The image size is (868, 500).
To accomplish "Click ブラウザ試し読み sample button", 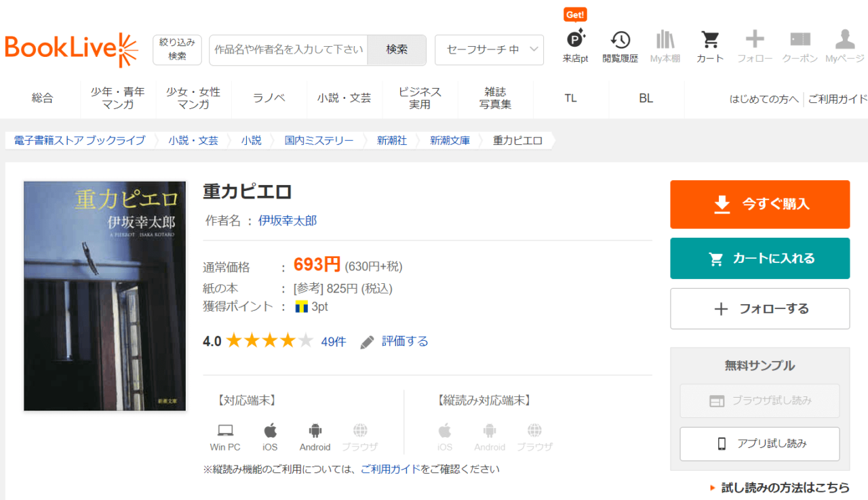I will click(760, 400).
